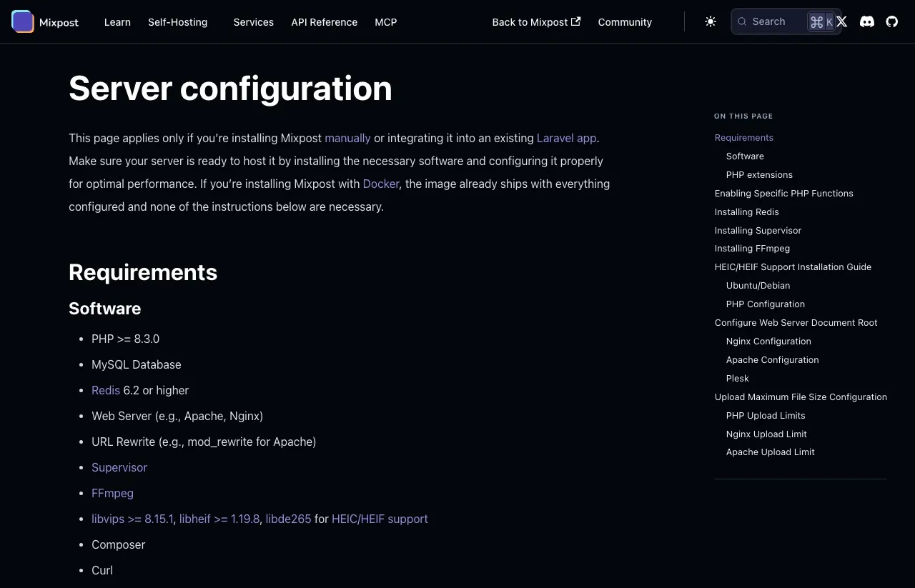Jump to Nginx Upload Limit in outline
This screenshot has width=915, height=588.
point(766,434)
